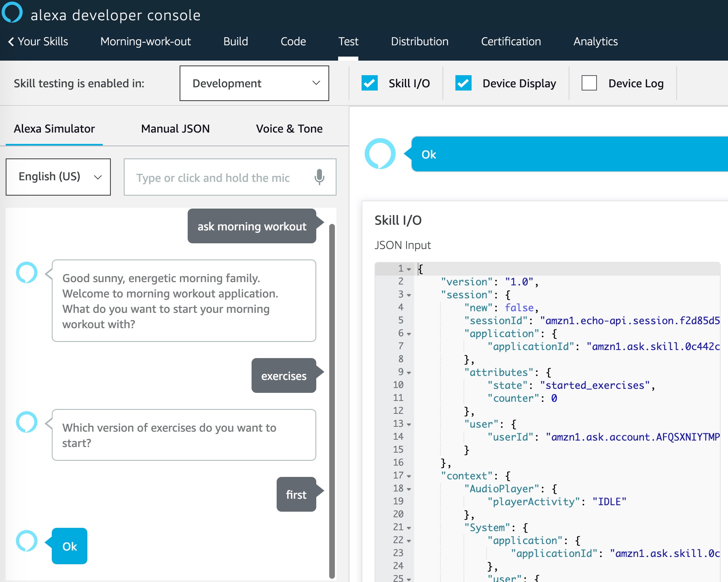Open the English (US) language dropdown
728x582 pixels.
tap(58, 177)
